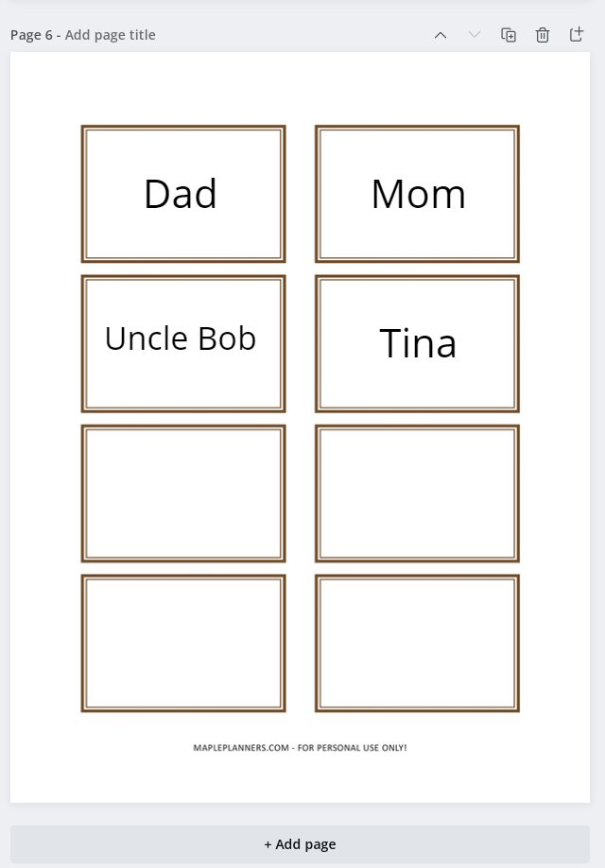Select the Dad text in the first card

click(181, 194)
